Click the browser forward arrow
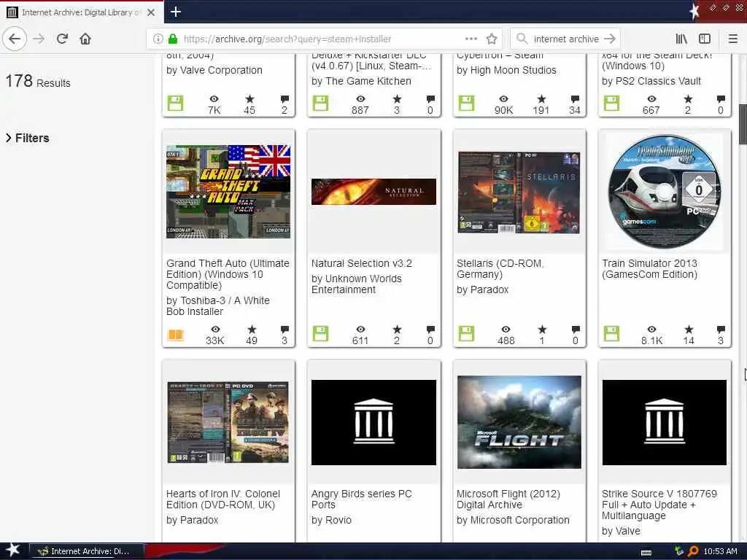Viewport: 747px width, 560px height. tap(39, 39)
